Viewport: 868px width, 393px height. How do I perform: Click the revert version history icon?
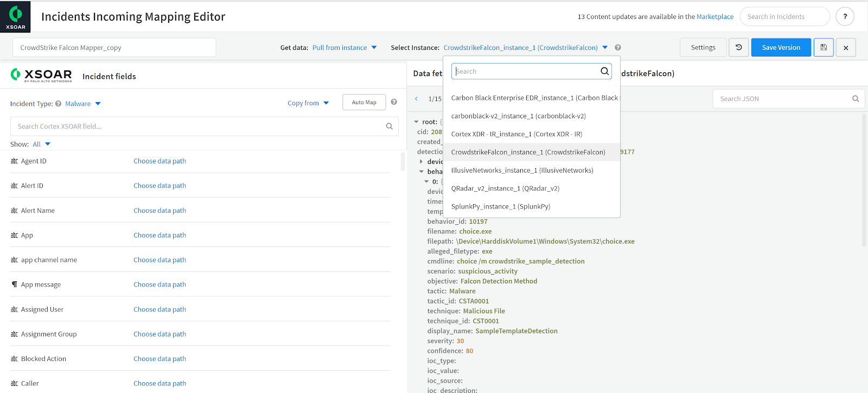[738, 48]
